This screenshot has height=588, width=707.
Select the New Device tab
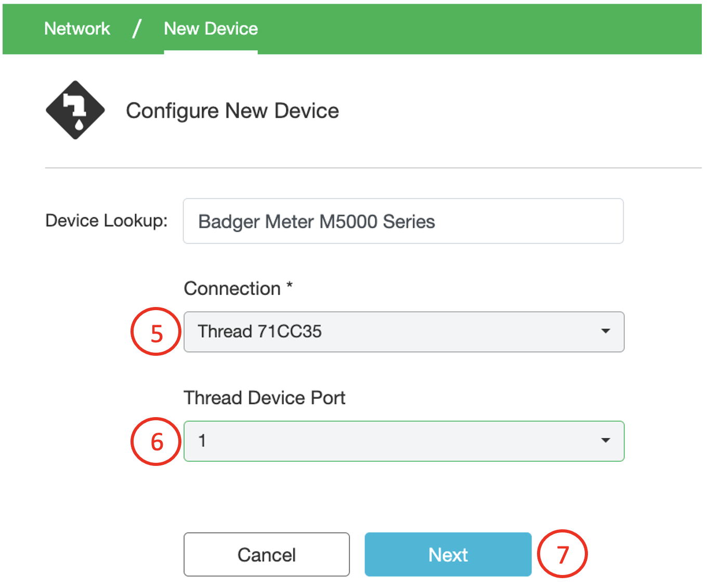(211, 29)
